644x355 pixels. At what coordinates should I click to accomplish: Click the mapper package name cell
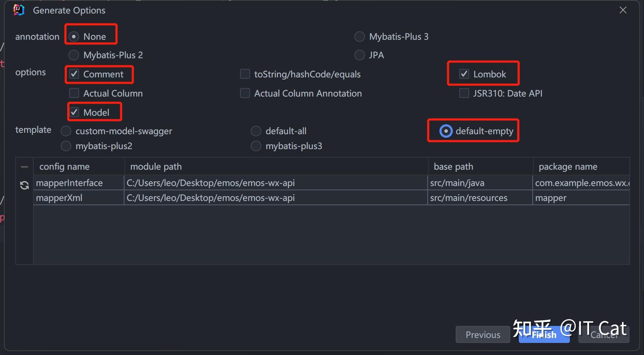click(581, 198)
